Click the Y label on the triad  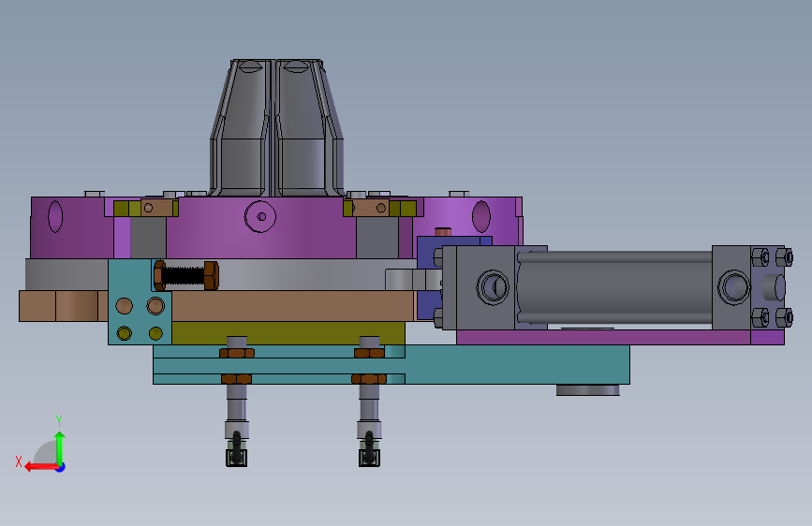tap(59, 420)
